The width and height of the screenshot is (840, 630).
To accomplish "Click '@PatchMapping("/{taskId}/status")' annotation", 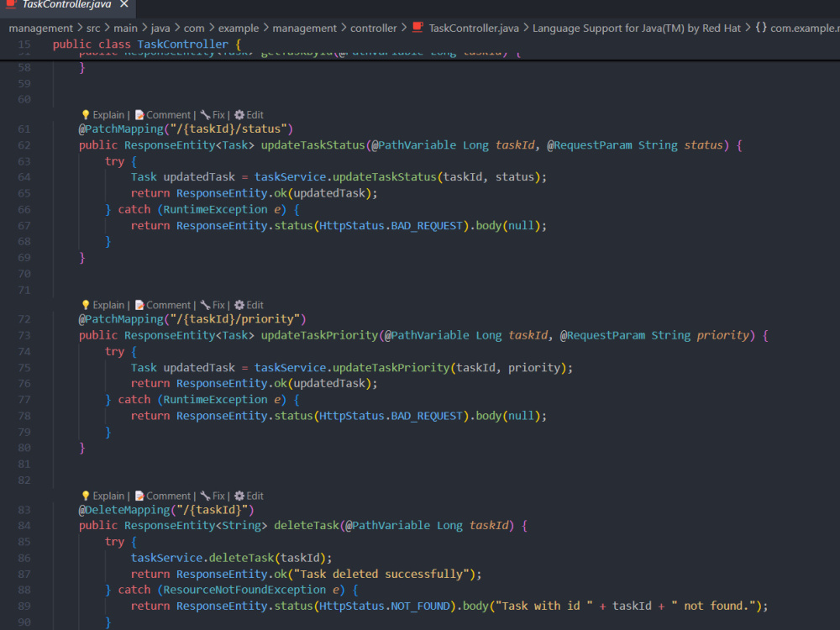I will pyautogui.click(x=186, y=129).
